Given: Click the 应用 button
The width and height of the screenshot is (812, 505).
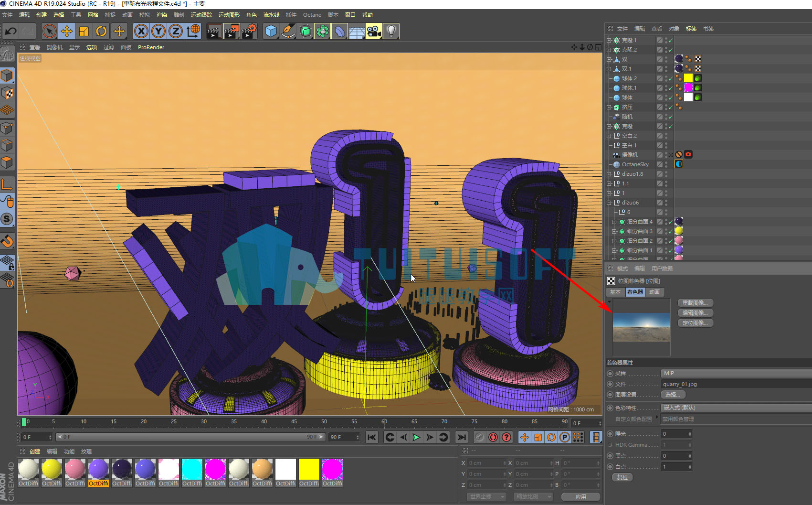Looking at the screenshot, I should [x=580, y=497].
